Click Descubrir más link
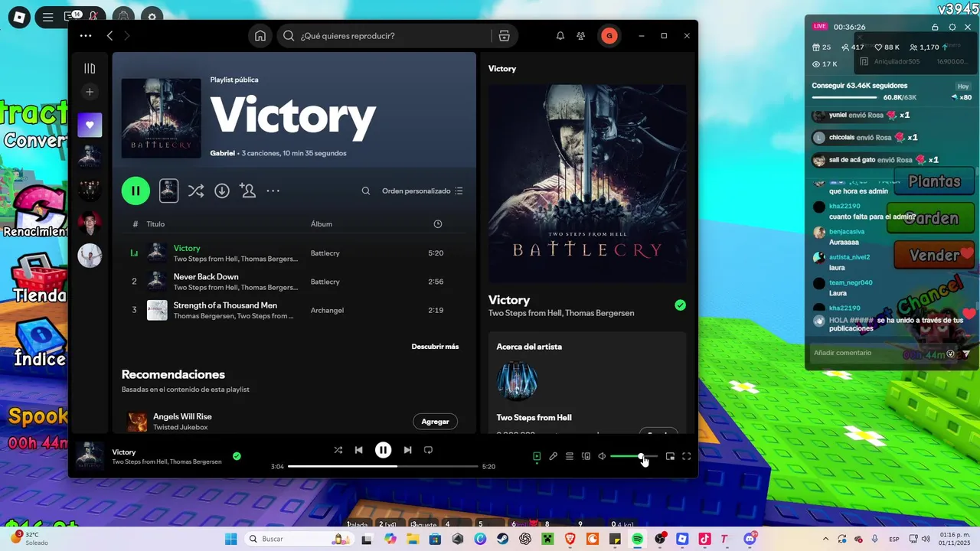980x551 pixels. point(435,347)
